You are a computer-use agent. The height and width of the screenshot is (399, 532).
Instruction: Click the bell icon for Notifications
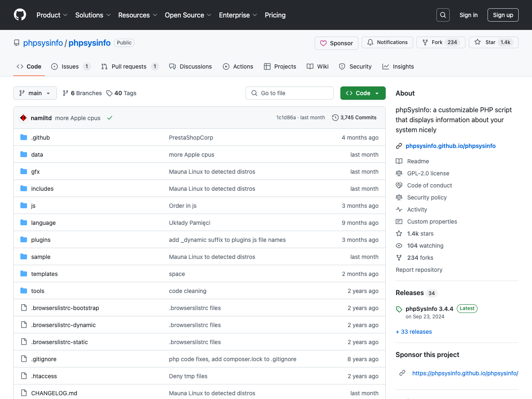point(370,42)
